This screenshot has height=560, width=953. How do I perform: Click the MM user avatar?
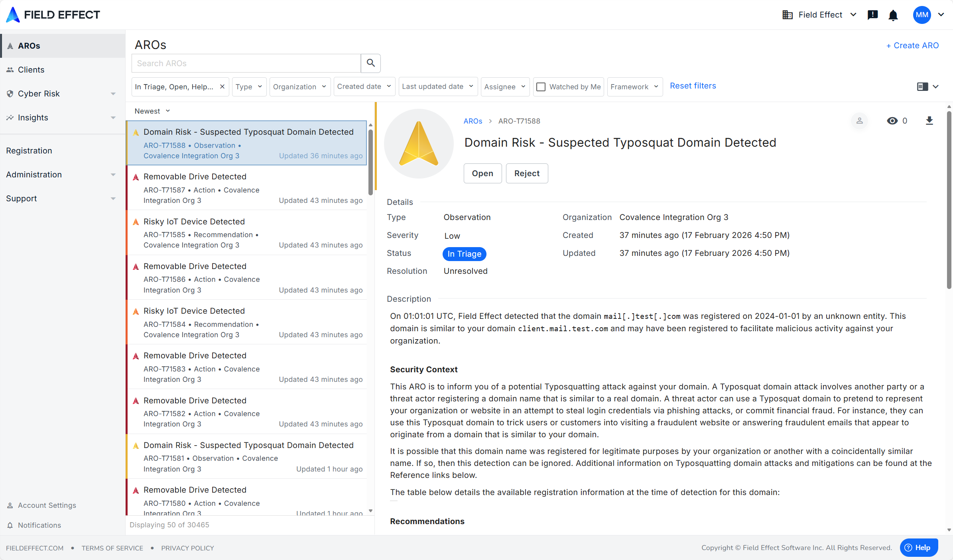[x=921, y=15]
